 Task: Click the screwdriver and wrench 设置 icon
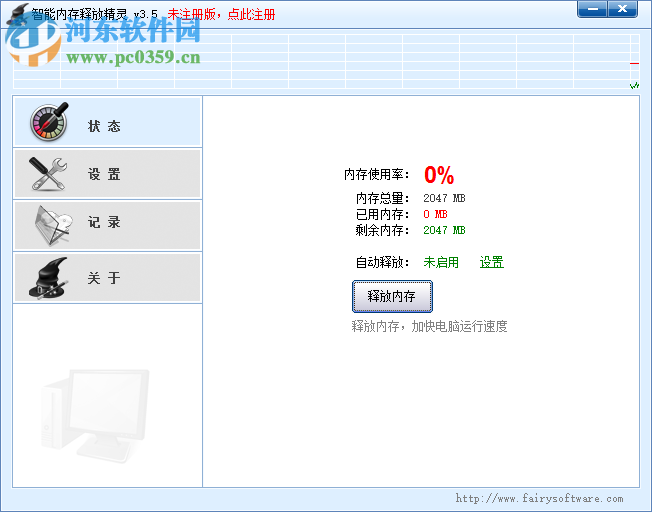(48, 174)
